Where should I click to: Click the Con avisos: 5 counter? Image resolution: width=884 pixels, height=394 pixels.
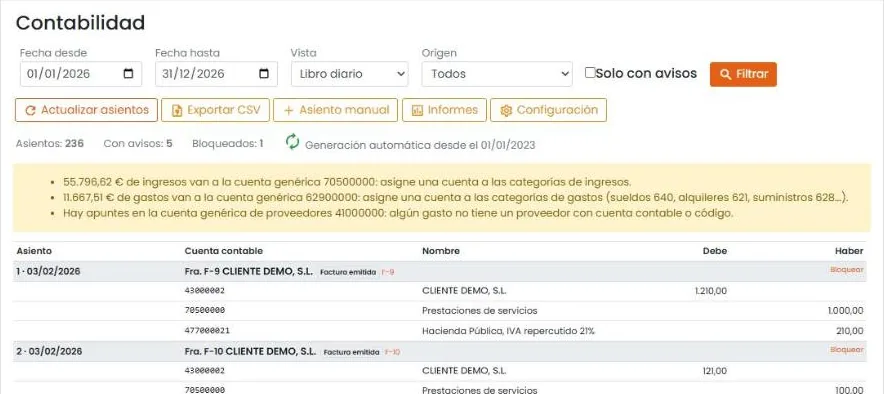pyautogui.click(x=138, y=144)
